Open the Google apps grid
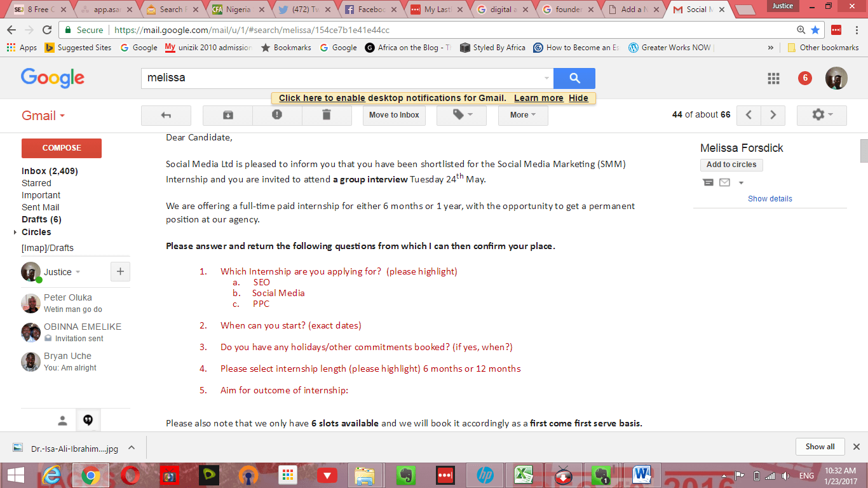 [773, 78]
